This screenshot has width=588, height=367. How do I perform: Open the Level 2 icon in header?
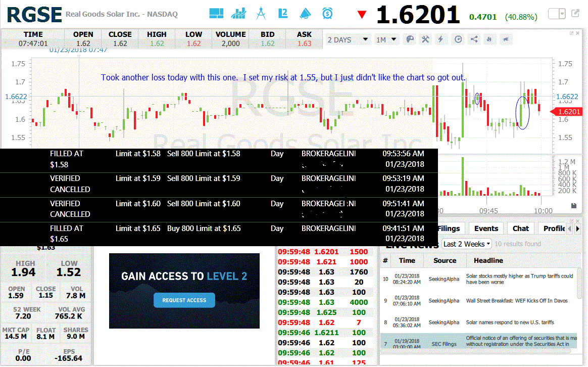click(283, 14)
